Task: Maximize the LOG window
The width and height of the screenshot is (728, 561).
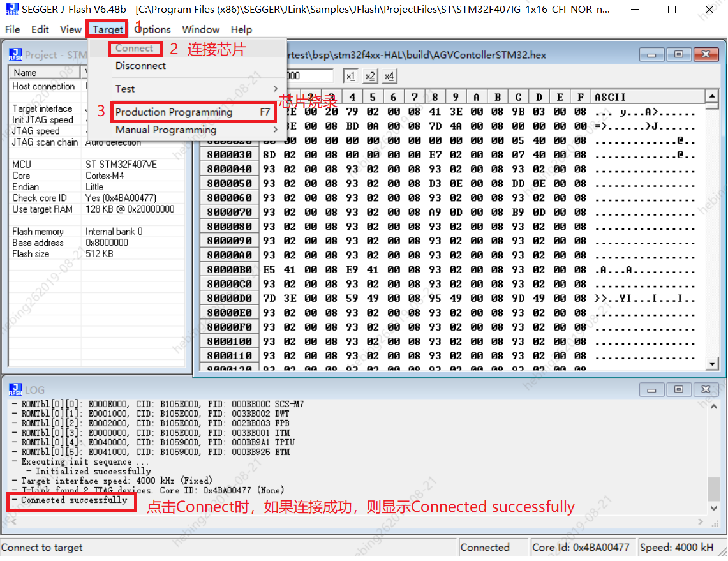Action: click(678, 389)
